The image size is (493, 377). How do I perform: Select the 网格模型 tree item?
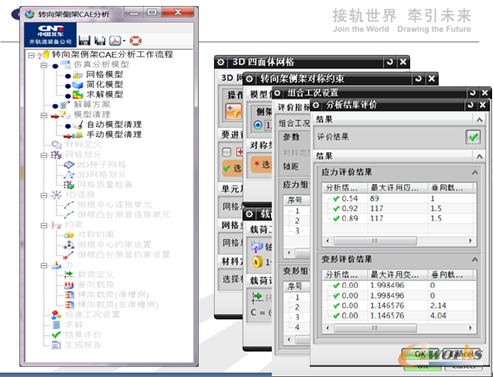click(105, 75)
